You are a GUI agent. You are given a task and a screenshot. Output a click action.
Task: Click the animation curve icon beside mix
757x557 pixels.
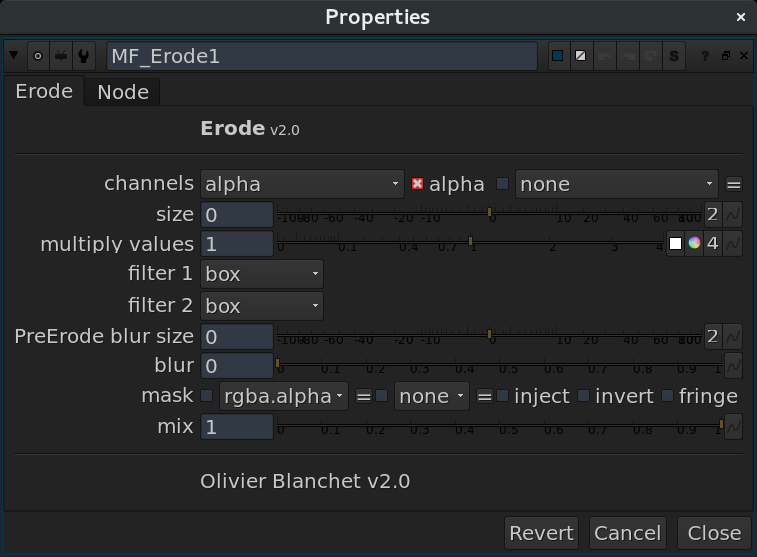[x=733, y=427]
